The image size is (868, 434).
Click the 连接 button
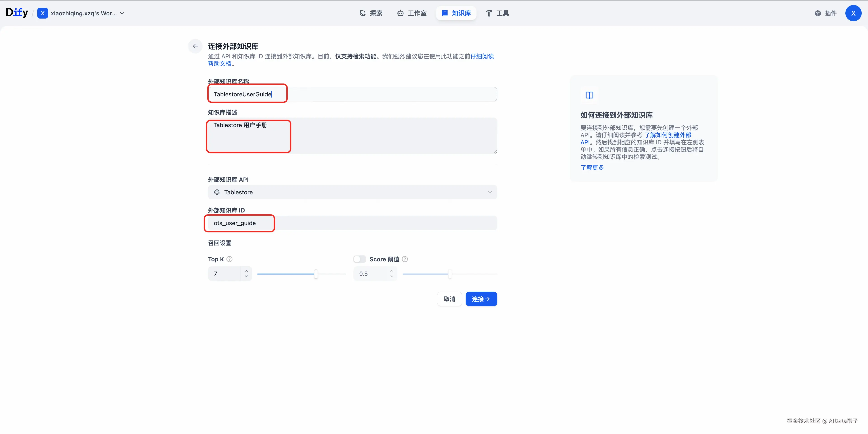coord(481,299)
